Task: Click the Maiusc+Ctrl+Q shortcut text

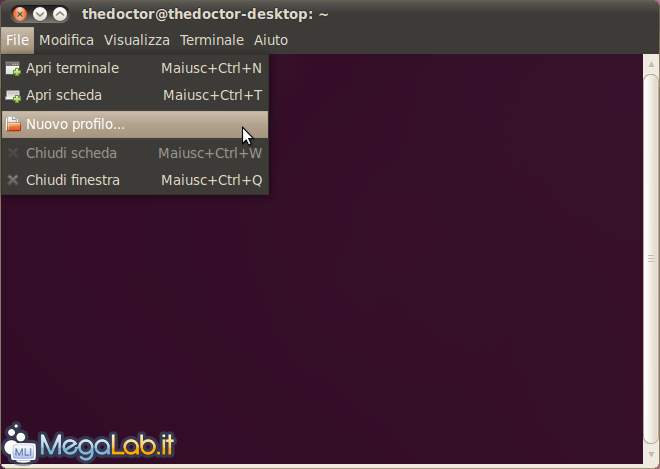Action: [x=212, y=180]
